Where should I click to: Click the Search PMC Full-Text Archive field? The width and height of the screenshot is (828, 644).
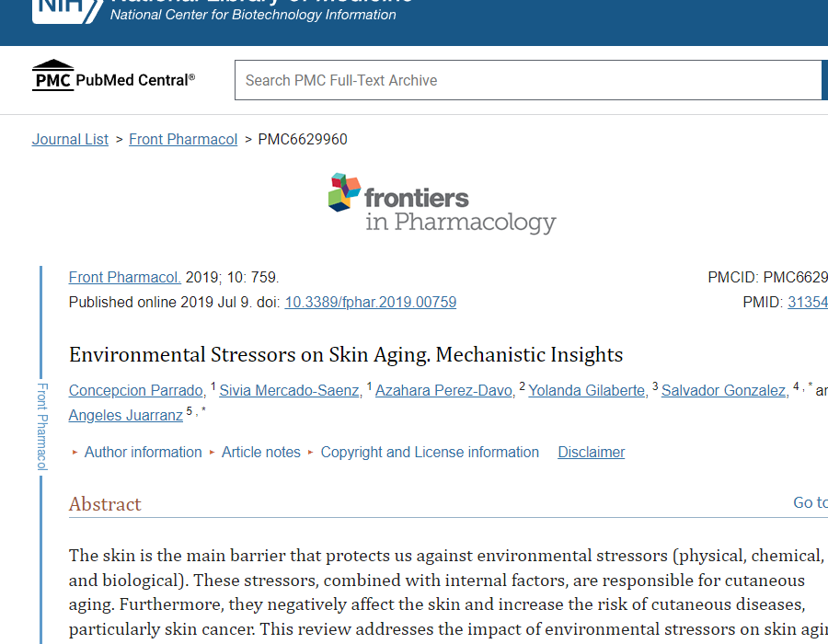click(x=527, y=81)
